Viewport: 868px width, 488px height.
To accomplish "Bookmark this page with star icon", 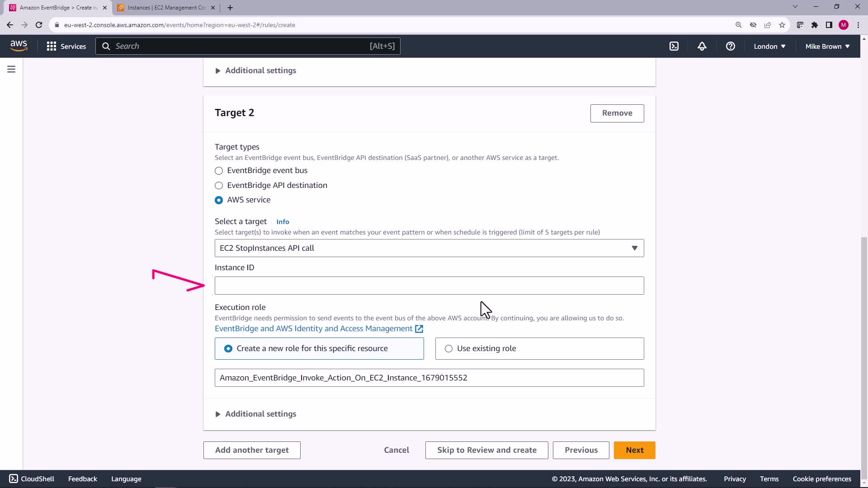I will pyautogui.click(x=782, y=25).
